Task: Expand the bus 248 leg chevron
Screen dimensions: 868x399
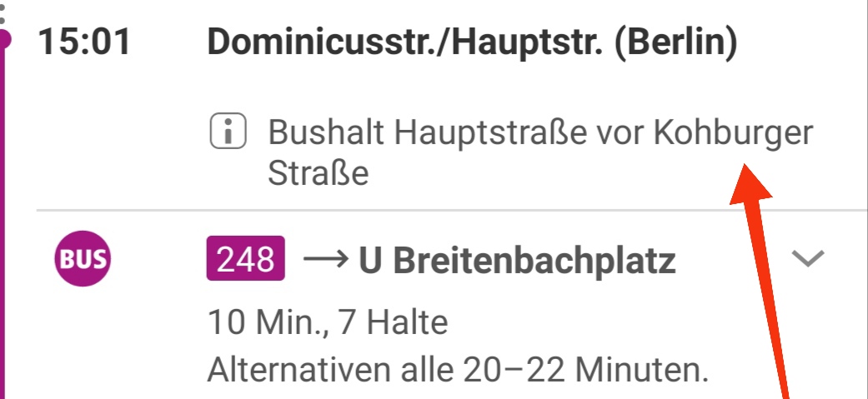Action: [806, 260]
